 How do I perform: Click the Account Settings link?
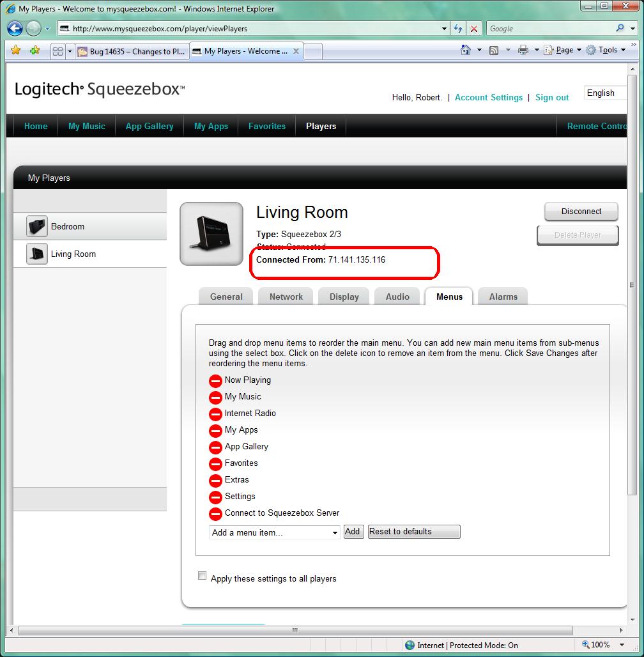[x=489, y=98]
